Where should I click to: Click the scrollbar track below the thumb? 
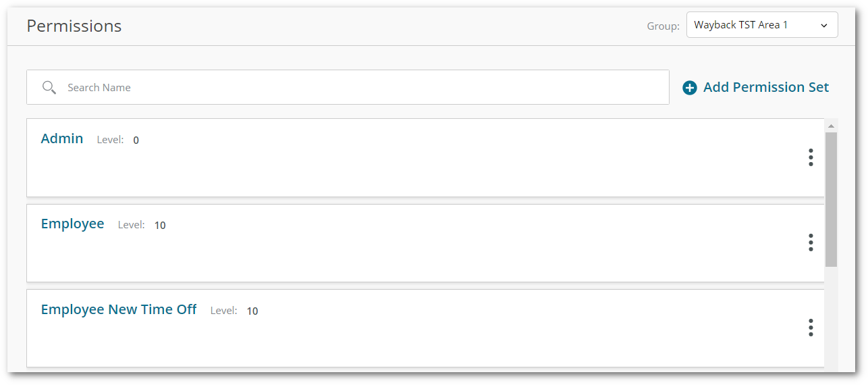[x=831, y=317]
